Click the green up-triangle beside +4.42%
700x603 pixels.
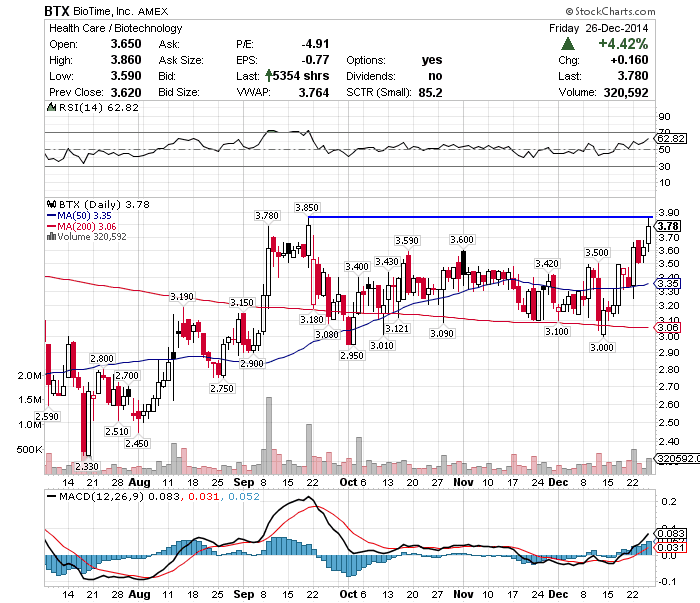pyautogui.click(x=567, y=44)
